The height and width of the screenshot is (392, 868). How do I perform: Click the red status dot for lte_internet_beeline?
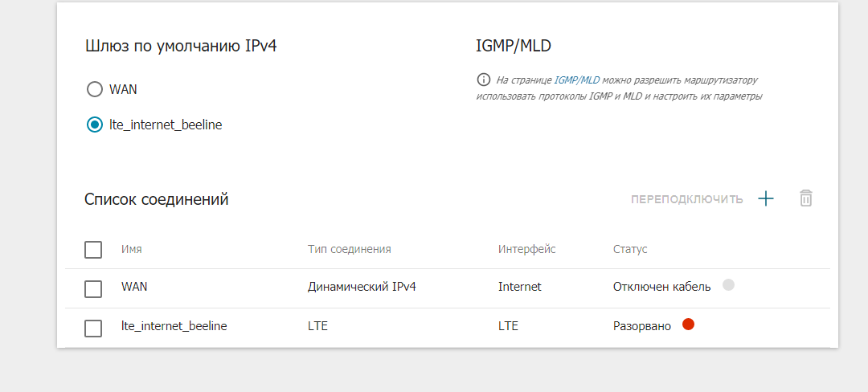[x=688, y=325]
